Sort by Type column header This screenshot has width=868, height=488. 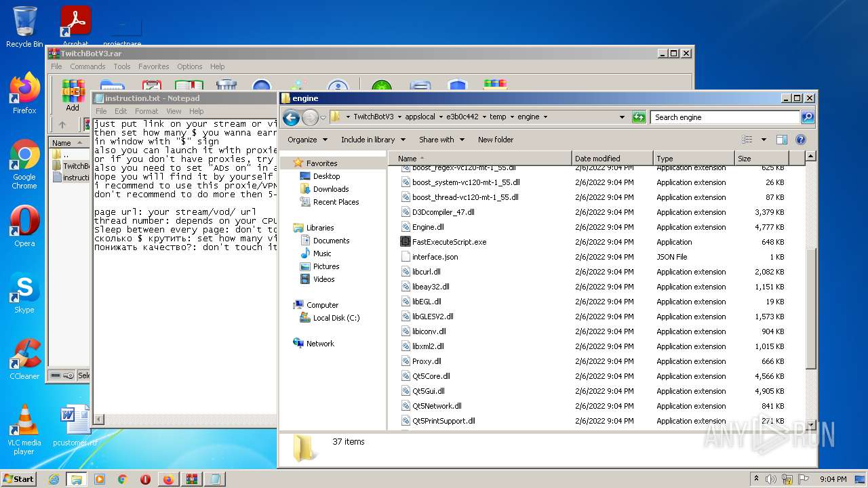coord(694,159)
